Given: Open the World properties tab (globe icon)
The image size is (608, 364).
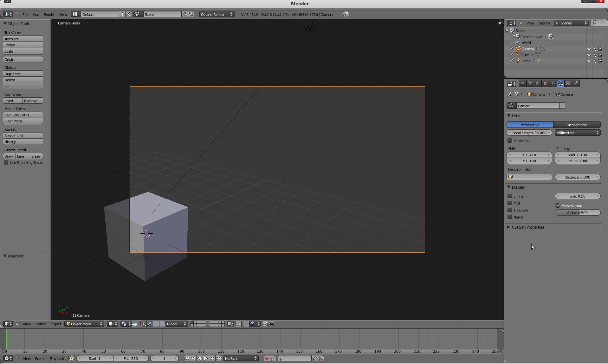Looking at the screenshot, I should click(538, 84).
